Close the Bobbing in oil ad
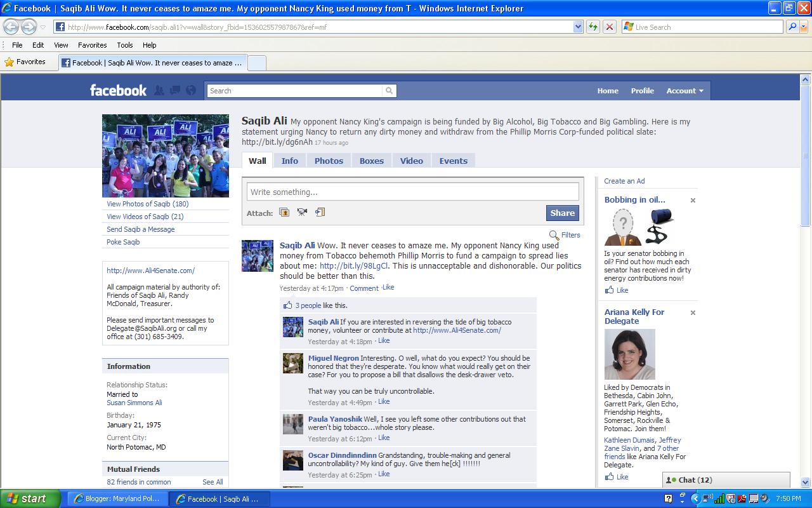The width and height of the screenshot is (812, 508). tap(693, 200)
